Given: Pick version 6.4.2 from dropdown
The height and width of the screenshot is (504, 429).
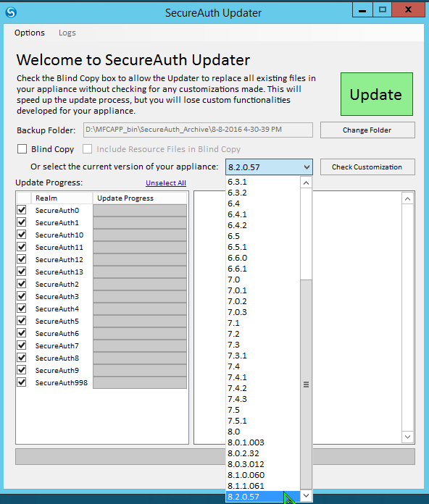Looking at the screenshot, I should (263, 225).
